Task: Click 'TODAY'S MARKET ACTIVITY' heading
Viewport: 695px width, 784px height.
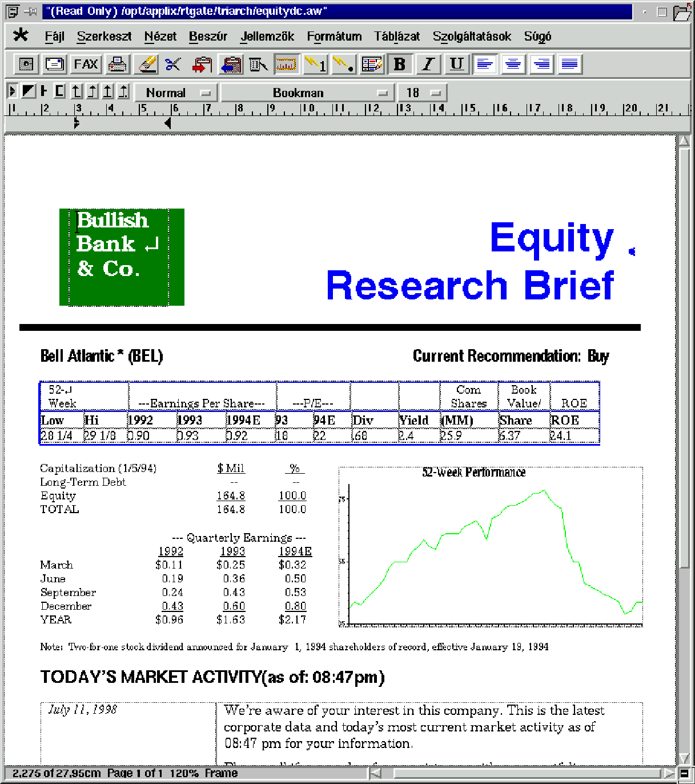Action: (151, 677)
